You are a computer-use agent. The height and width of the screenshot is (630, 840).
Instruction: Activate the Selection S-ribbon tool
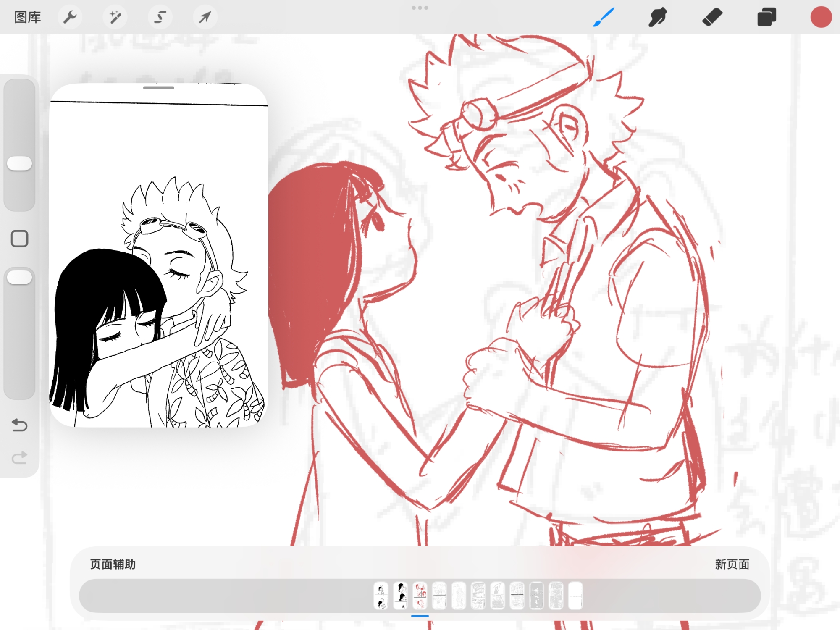160,17
